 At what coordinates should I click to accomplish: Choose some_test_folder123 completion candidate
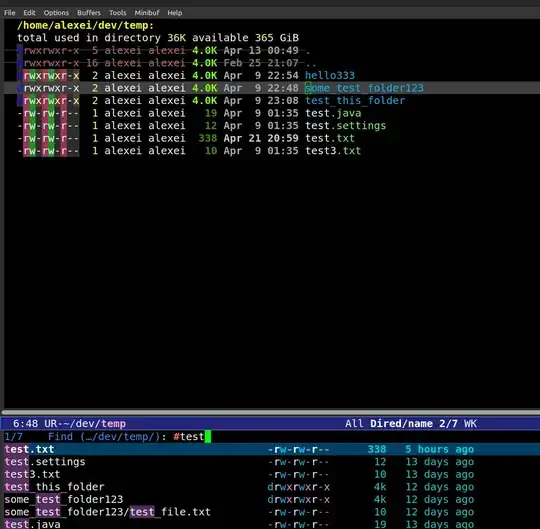[270, 499]
